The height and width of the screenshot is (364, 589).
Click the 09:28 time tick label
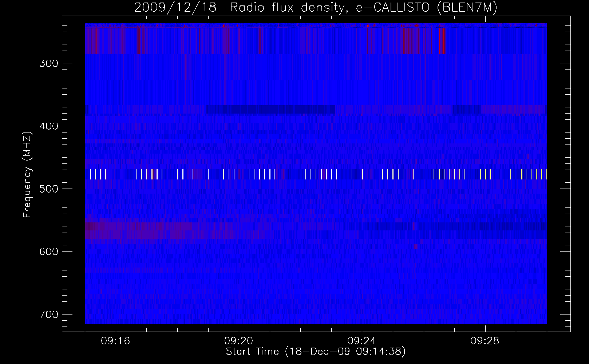[485, 341]
